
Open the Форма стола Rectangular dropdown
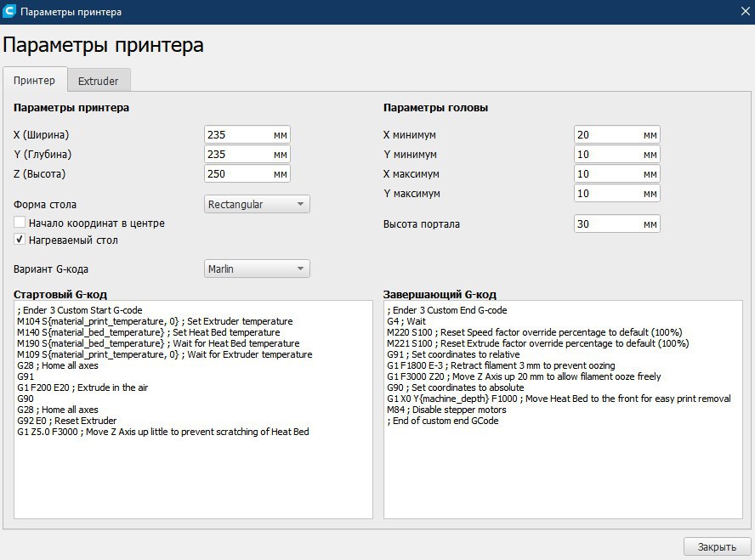(x=257, y=204)
